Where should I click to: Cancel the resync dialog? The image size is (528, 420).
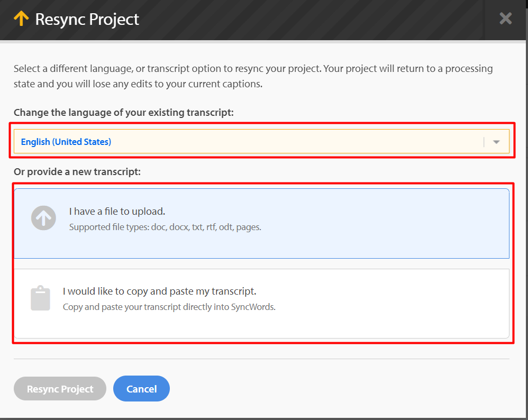141,389
